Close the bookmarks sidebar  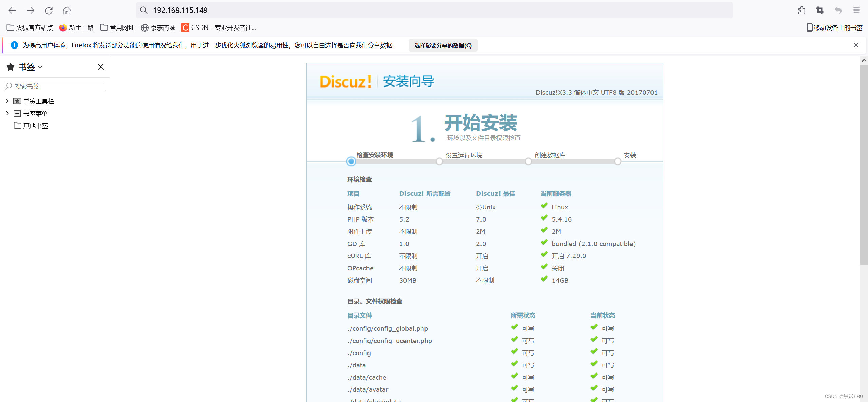tap(101, 67)
